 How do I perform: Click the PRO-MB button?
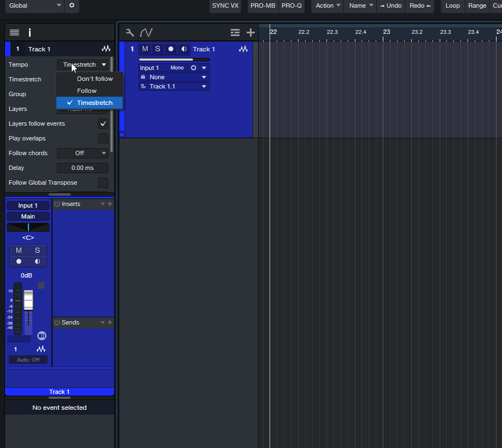click(x=263, y=5)
